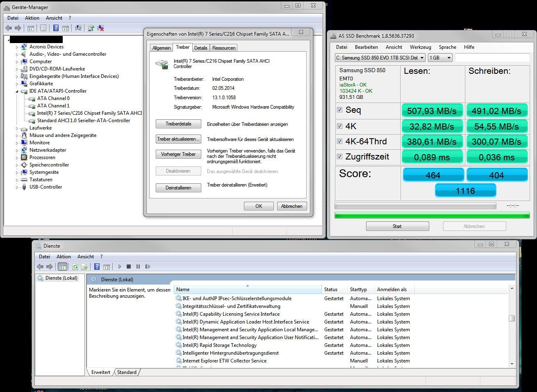Click OK in properties dialog

click(x=259, y=206)
